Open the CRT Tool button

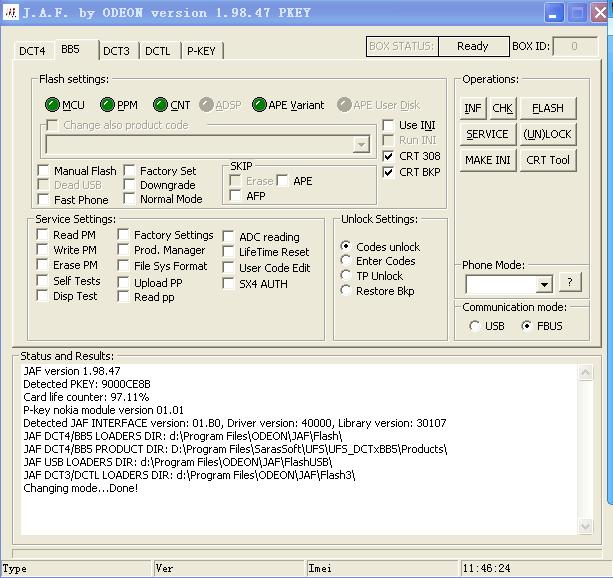(x=548, y=160)
